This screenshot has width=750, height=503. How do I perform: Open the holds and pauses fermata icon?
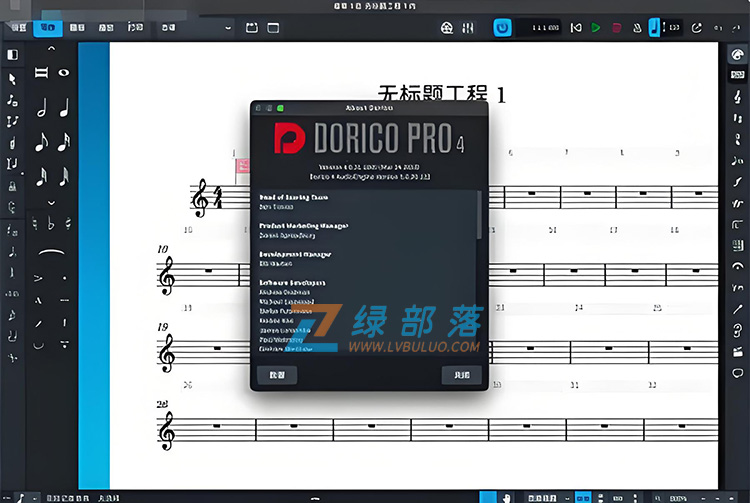[x=738, y=266]
